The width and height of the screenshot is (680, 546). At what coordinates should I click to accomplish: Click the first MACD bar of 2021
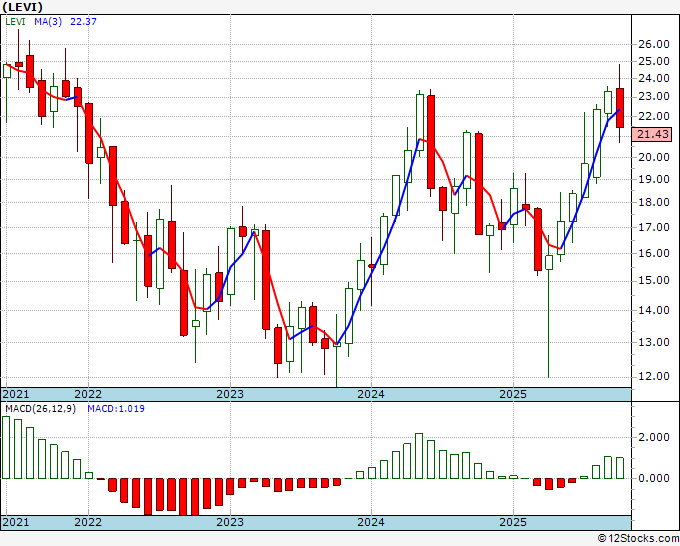coord(6,448)
